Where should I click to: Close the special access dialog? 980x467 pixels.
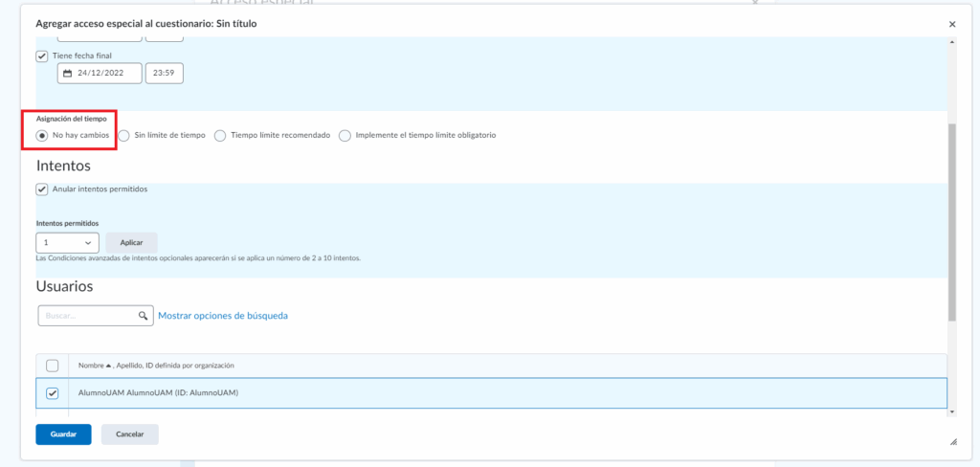tap(952, 23)
